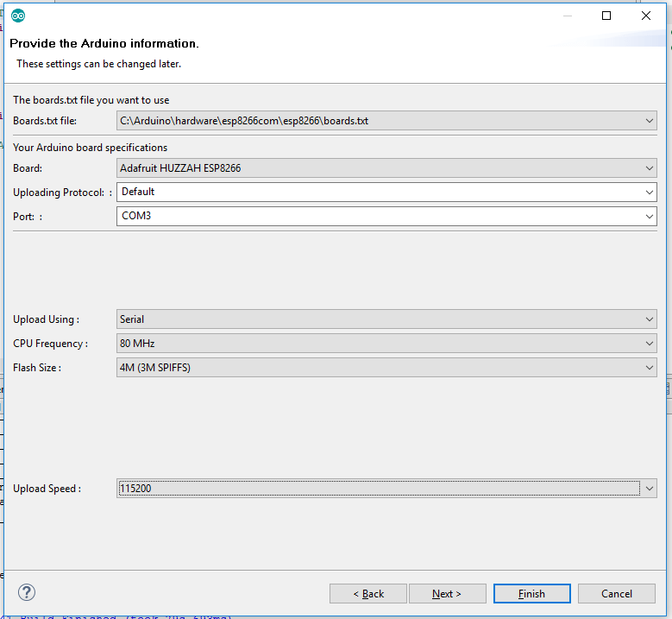Proceed with the Next button
Screen dimensions: 672x619
[447, 594]
